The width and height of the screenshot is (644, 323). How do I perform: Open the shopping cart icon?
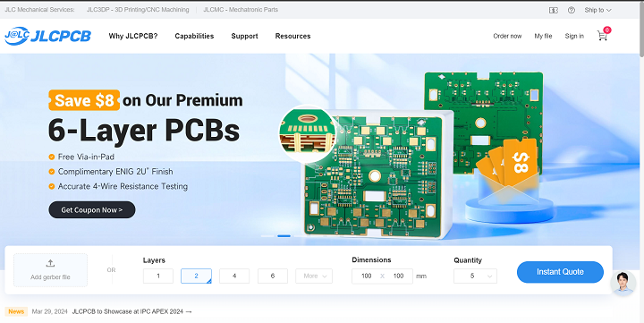(602, 36)
